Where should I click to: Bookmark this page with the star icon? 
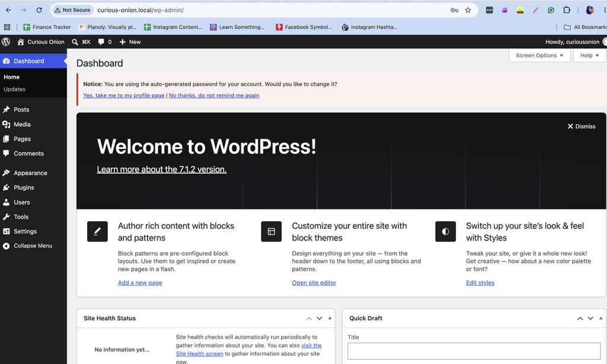tap(468, 10)
